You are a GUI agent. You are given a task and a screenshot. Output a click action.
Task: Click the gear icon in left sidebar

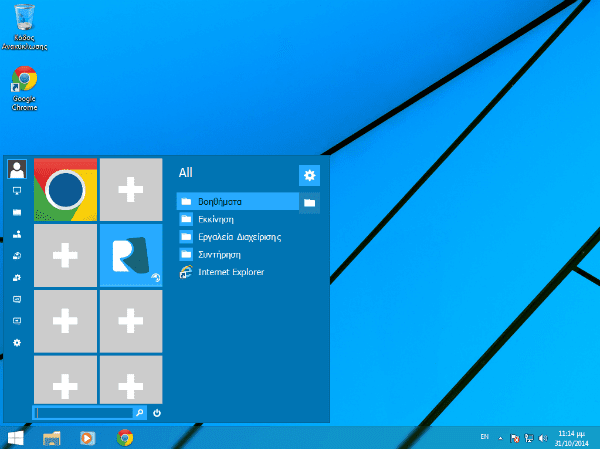coord(16,343)
